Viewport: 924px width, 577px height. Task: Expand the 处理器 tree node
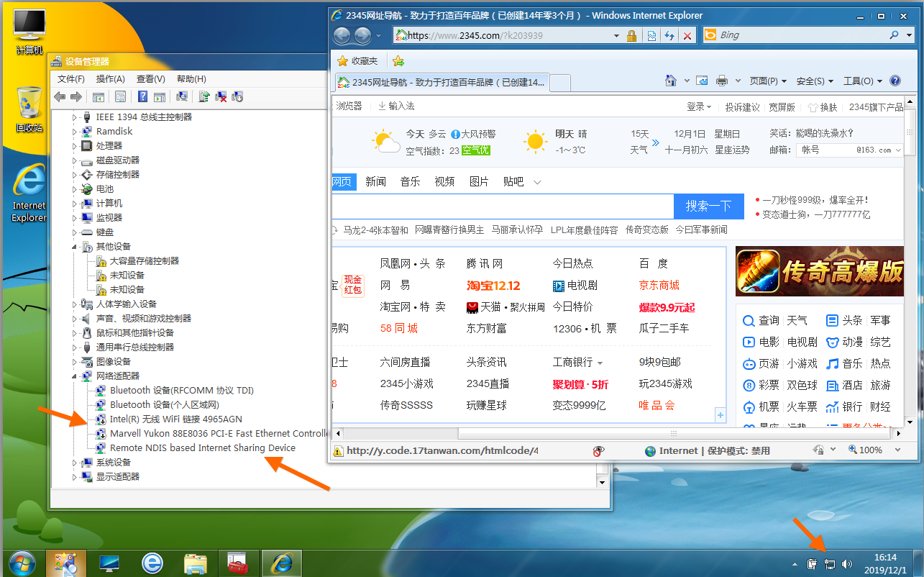[74, 145]
